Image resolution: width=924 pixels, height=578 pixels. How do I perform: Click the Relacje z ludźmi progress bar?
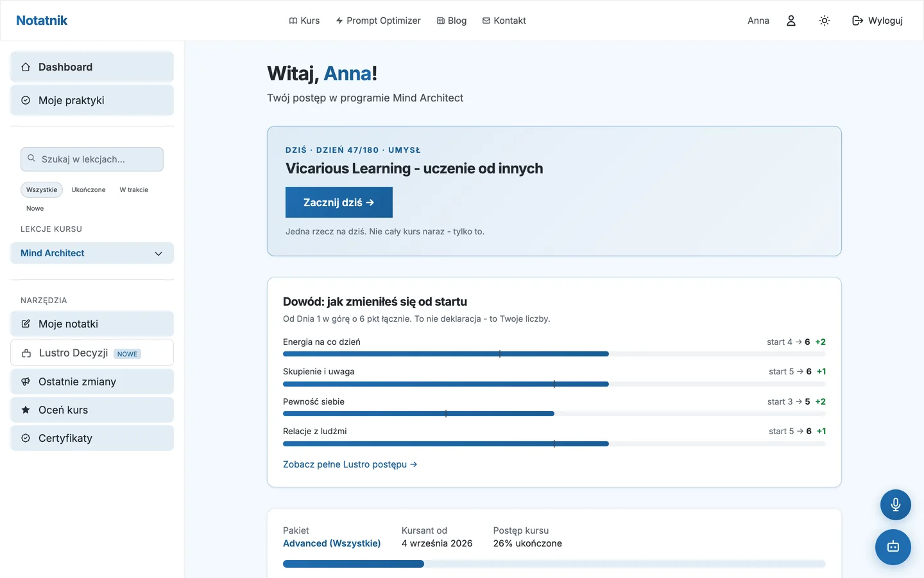pyautogui.click(x=554, y=444)
